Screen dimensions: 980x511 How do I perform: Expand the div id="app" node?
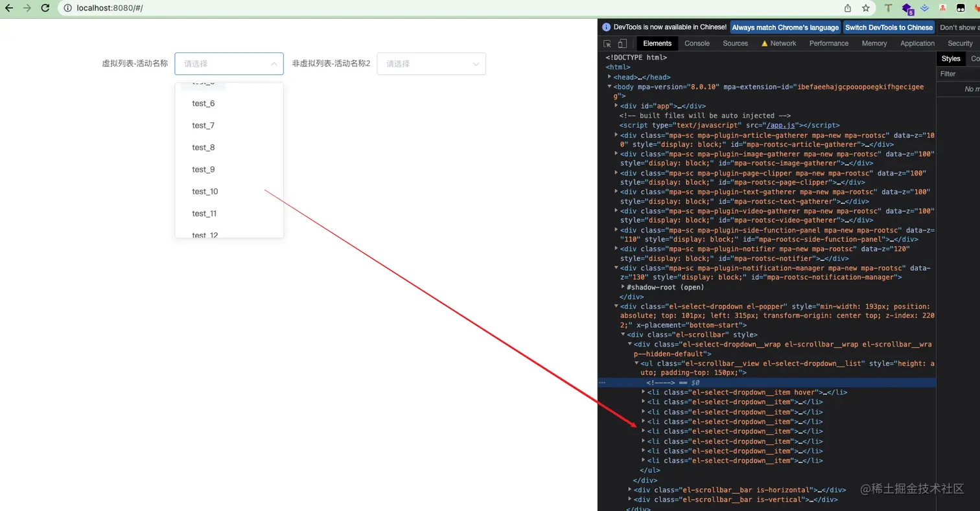tap(616, 106)
